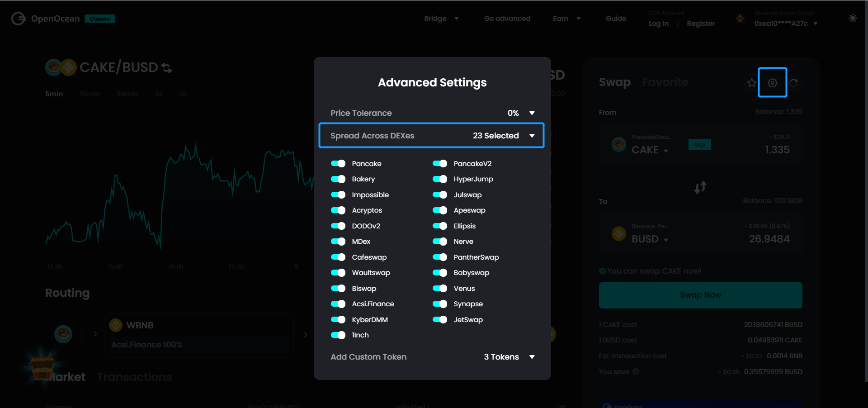Image resolution: width=868 pixels, height=408 pixels.
Task: Click the Classic mode badge
Action: (x=100, y=19)
